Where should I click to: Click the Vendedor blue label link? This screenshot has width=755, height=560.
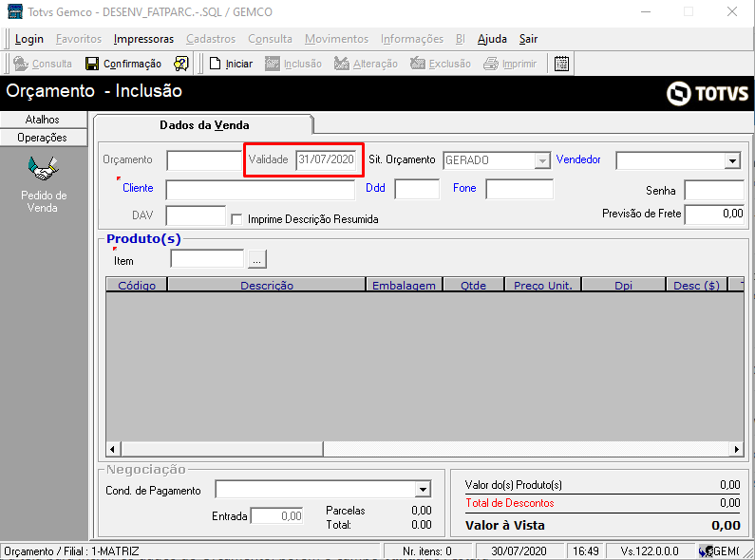(x=578, y=159)
